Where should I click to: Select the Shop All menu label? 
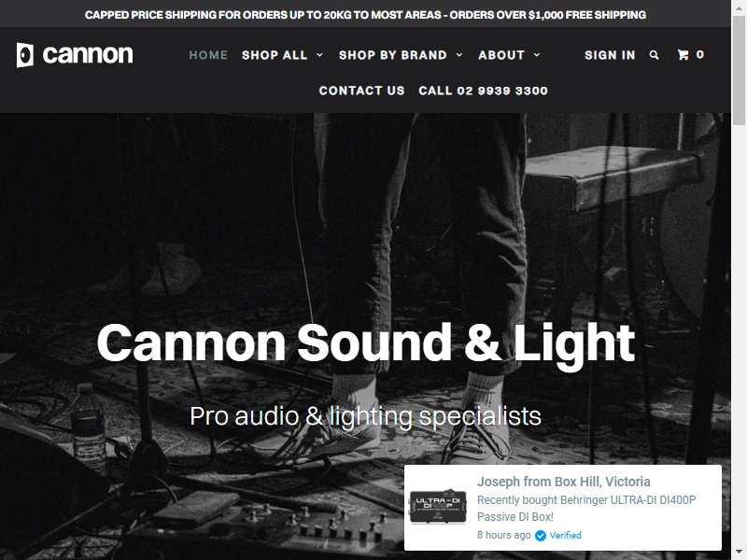[x=275, y=55]
